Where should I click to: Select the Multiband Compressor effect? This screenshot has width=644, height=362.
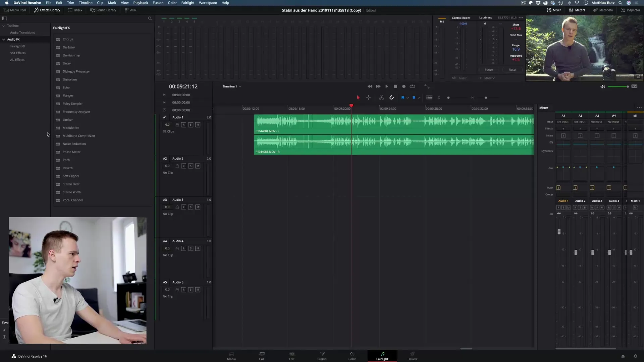coord(79,136)
